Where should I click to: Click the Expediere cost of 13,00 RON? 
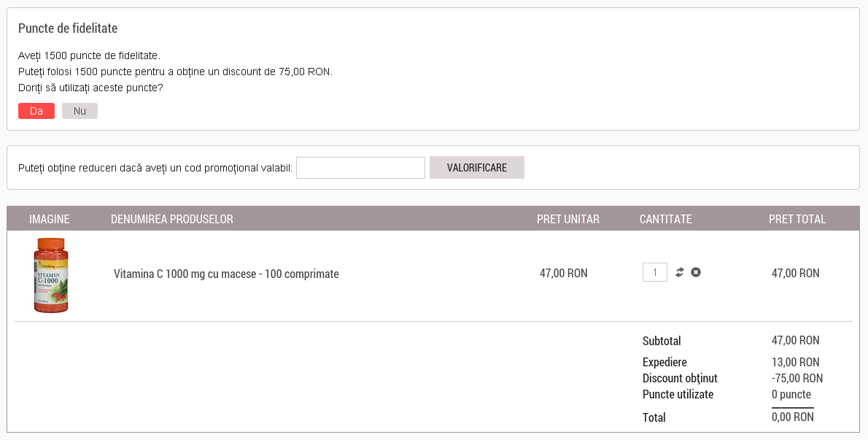(795, 362)
